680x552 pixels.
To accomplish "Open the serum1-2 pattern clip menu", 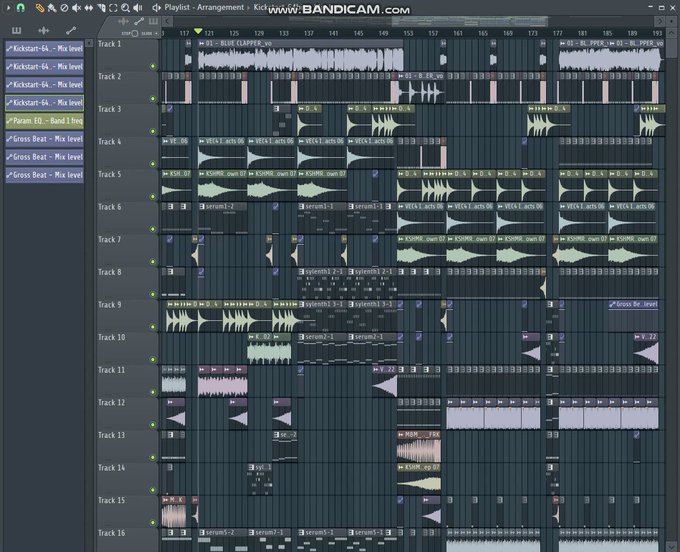I will 202,206.
